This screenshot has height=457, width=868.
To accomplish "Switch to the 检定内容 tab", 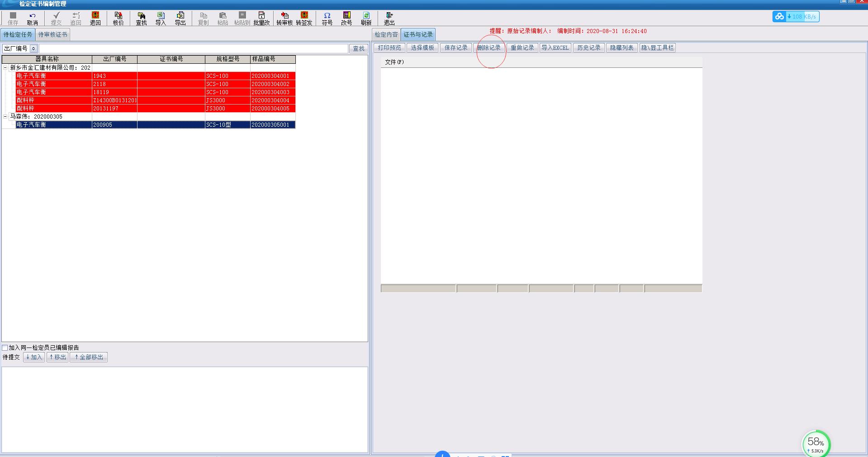I will pyautogui.click(x=386, y=34).
